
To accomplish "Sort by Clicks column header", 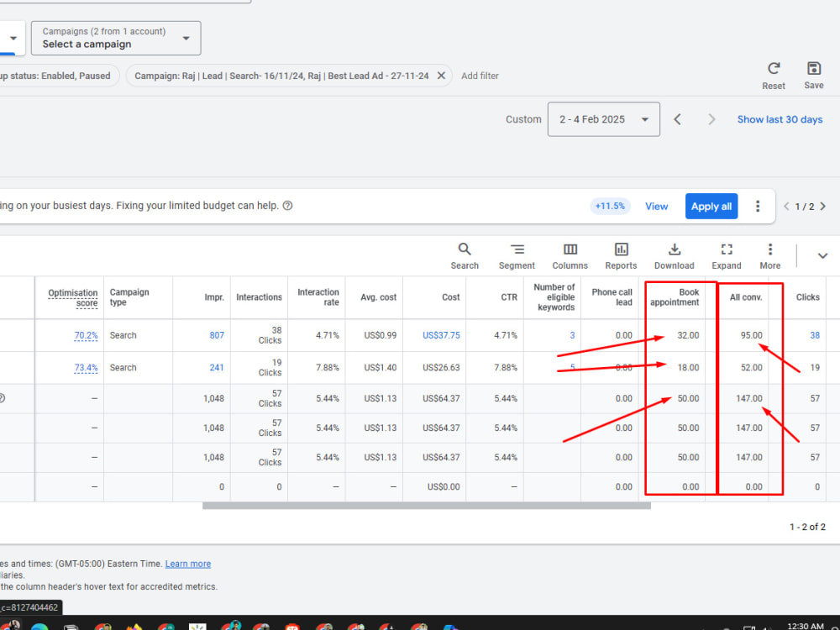I will tap(807, 297).
